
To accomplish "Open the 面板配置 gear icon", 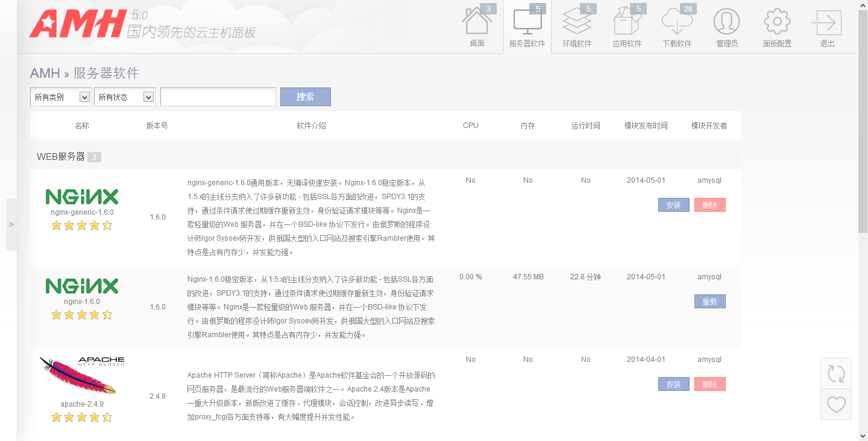I will point(777,22).
